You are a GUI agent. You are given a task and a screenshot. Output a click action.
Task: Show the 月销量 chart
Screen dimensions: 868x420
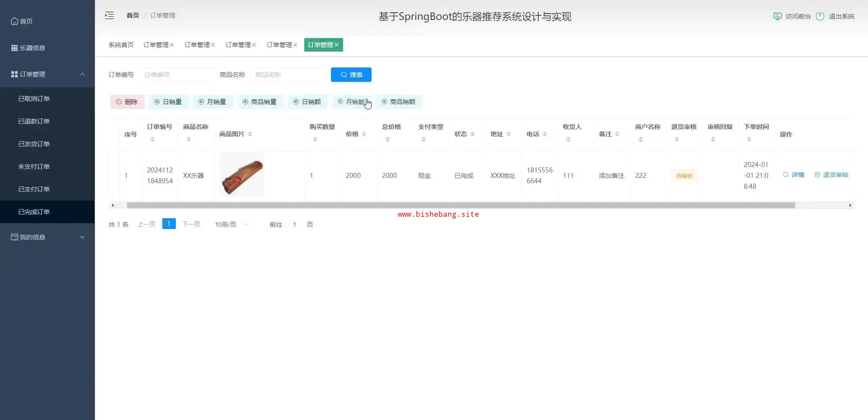[x=212, y=102]
